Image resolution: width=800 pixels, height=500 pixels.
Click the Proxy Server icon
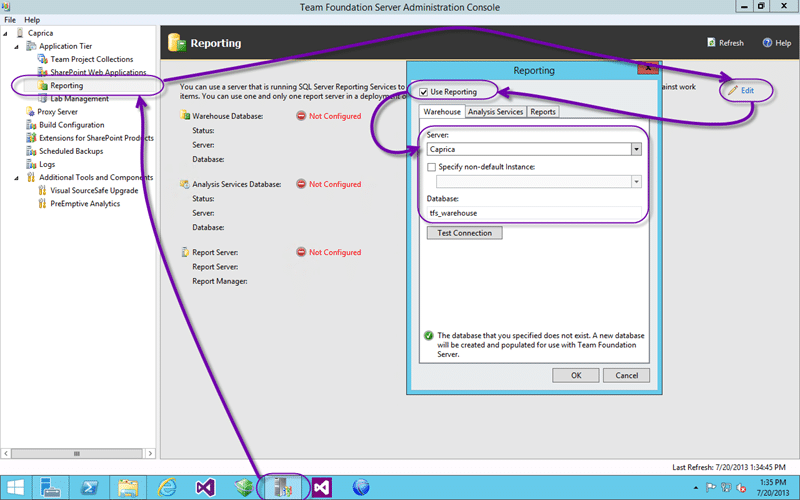[31, 112]
